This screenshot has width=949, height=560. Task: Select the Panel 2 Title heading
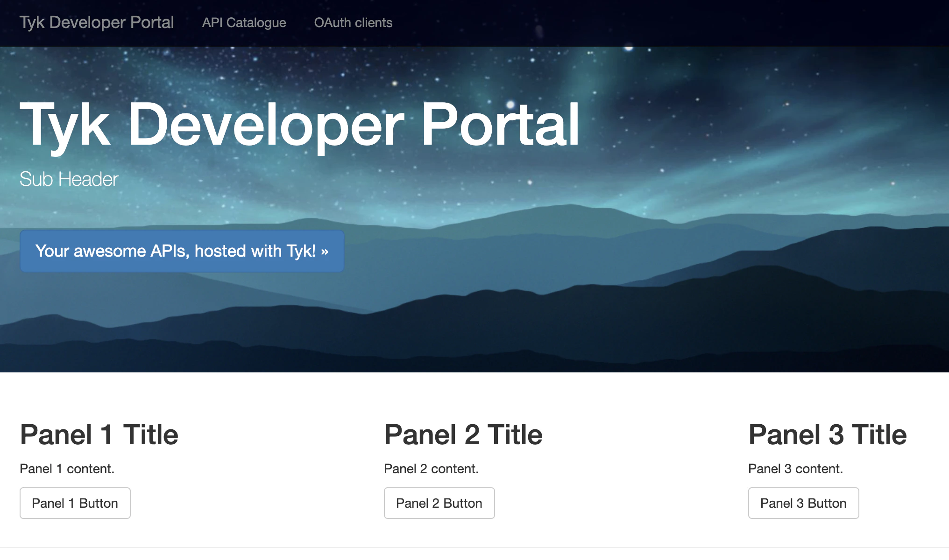[463, 434]
